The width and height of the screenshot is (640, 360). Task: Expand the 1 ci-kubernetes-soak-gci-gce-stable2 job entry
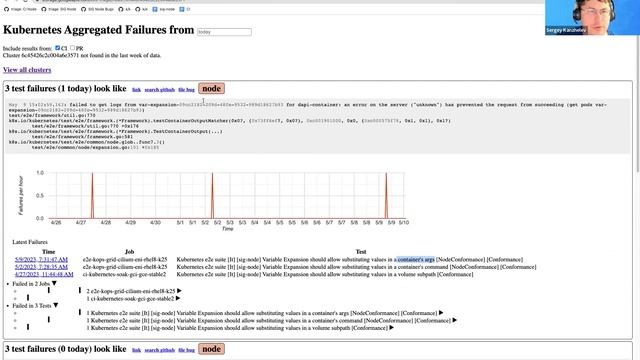pyautogui.click(x=178, y=298)
